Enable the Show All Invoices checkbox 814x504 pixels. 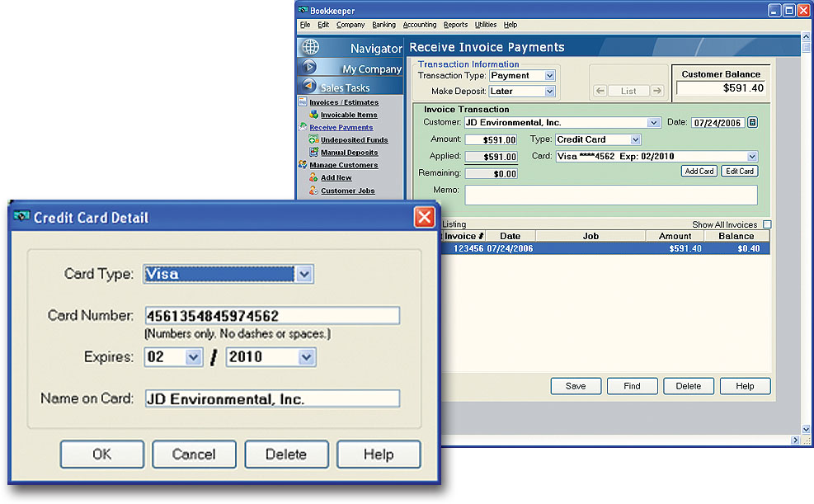point(767,224)
